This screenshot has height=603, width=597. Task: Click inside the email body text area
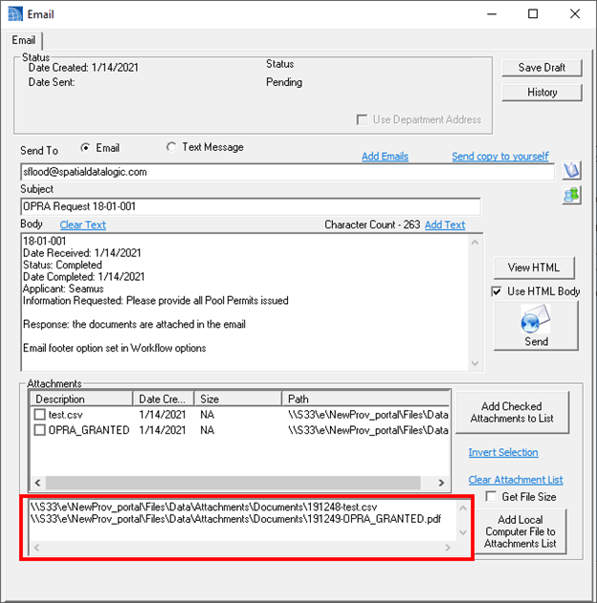click(245, 302)
